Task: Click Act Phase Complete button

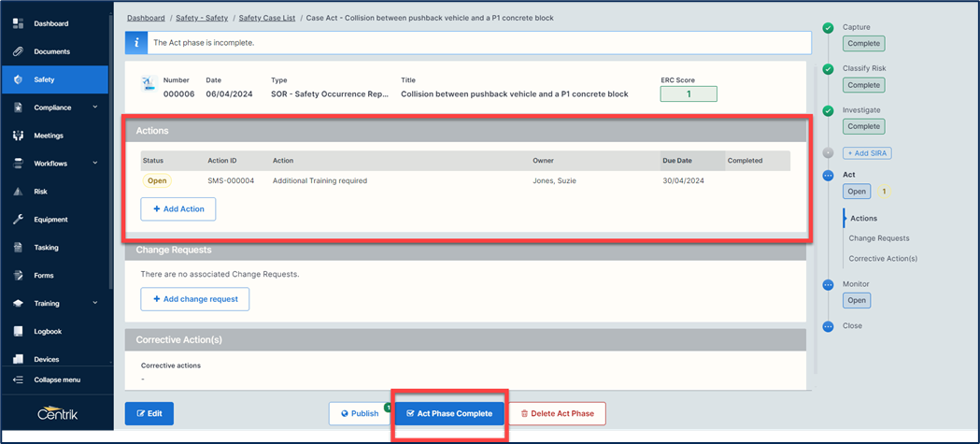Action: tap(449, 413)
